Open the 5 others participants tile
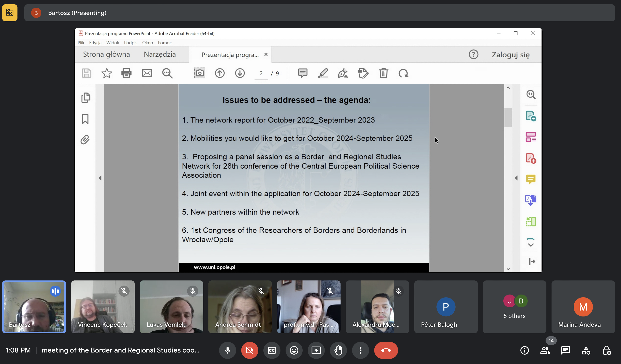 coord(514,307)
